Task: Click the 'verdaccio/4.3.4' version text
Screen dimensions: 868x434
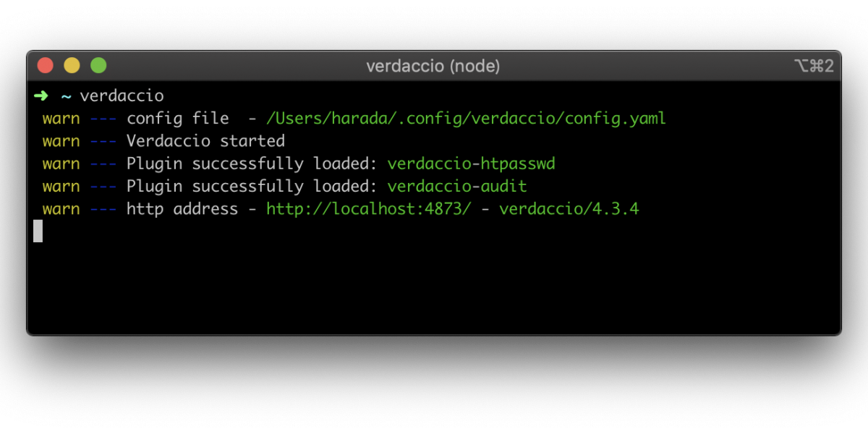Action: (569, 209)
